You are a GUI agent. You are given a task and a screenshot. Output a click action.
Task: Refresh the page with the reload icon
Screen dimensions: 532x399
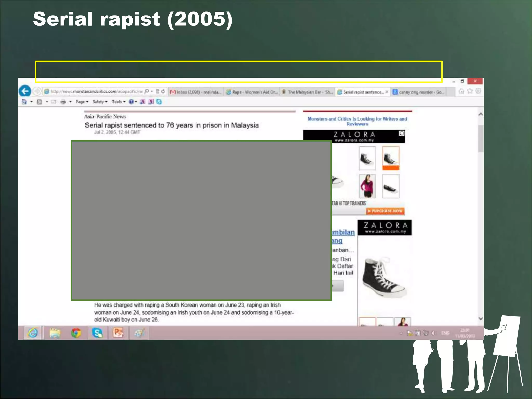point(163,91)
